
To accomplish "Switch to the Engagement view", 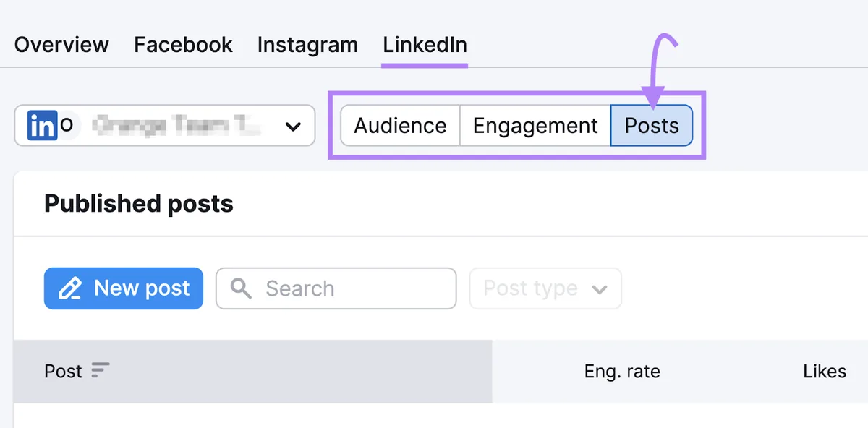I will tap(535, 126).
